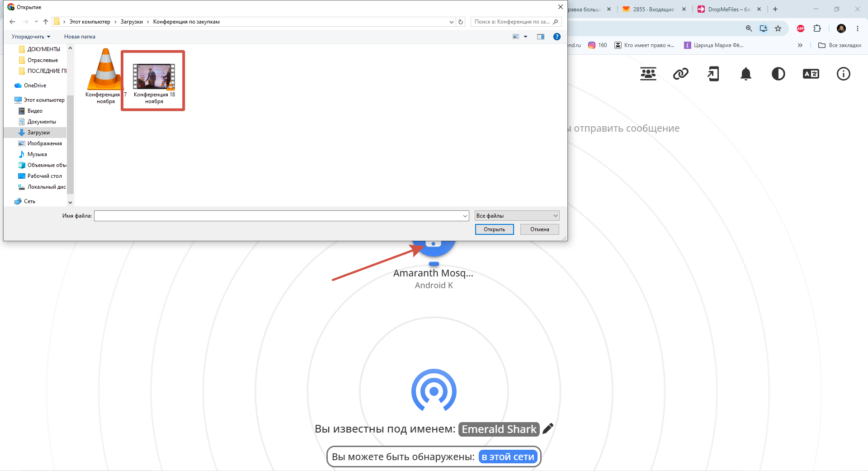Viewport: 868px width, 471px height.
Task: Bookmark this page with the star icon
Action: [x=778, y=29]
